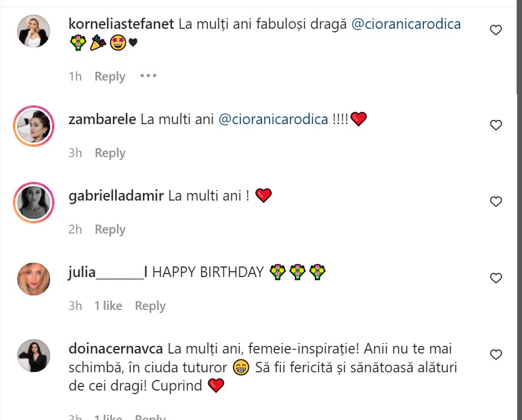The height and width of the screenshot is (420, 522).
Task: Reply to gabrielladamir's comment
Action: 110,229
